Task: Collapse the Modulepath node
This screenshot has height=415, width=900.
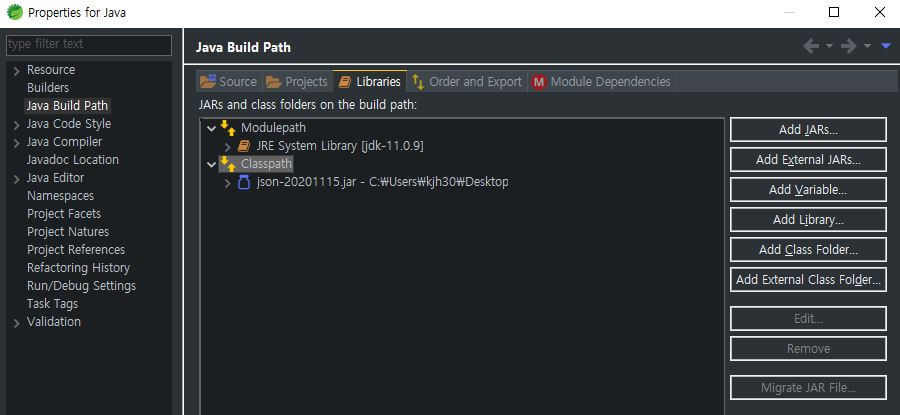Action: click(x=212, y=128)
